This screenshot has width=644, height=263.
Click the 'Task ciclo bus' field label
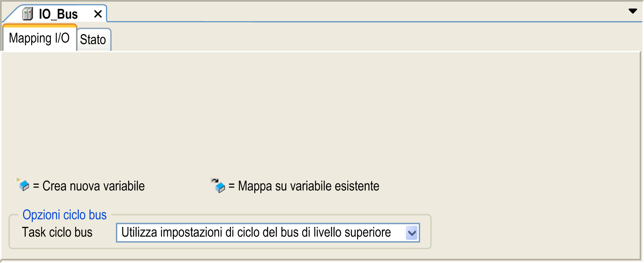click(57, 232)
